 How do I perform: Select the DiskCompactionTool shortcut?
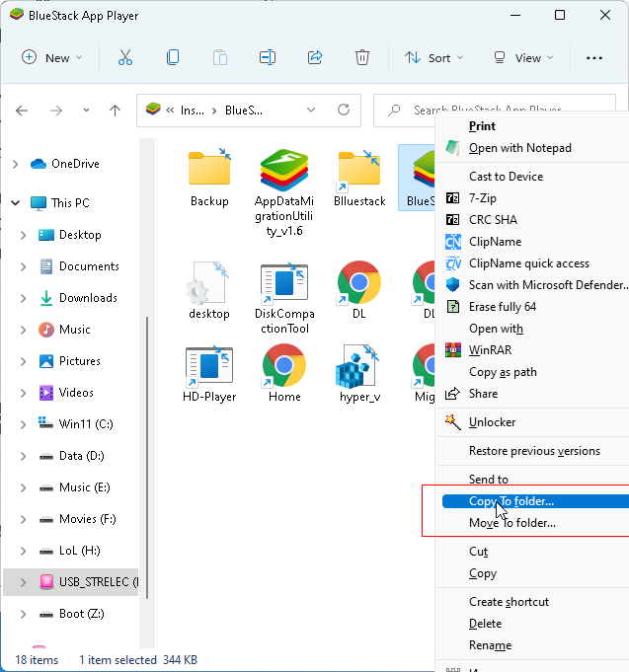[284, 297]
